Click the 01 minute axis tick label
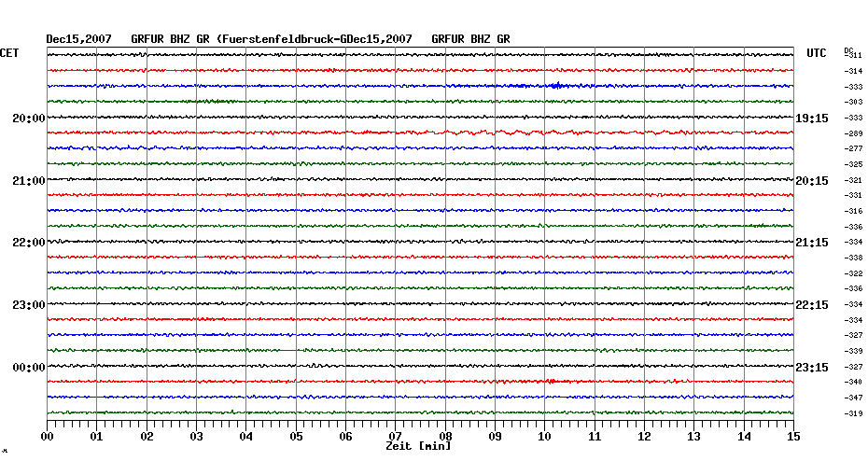This screenshot has height=461, width=868. [97, 437]
